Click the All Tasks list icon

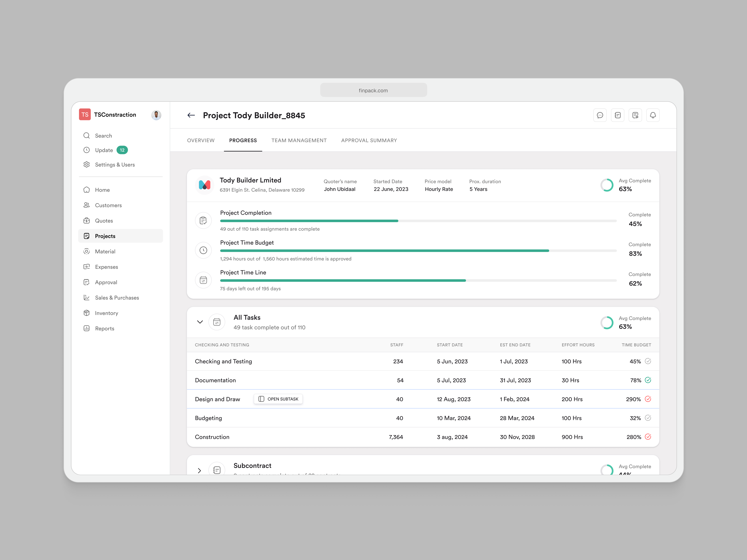pyautogui.click(x=217, y=322)
